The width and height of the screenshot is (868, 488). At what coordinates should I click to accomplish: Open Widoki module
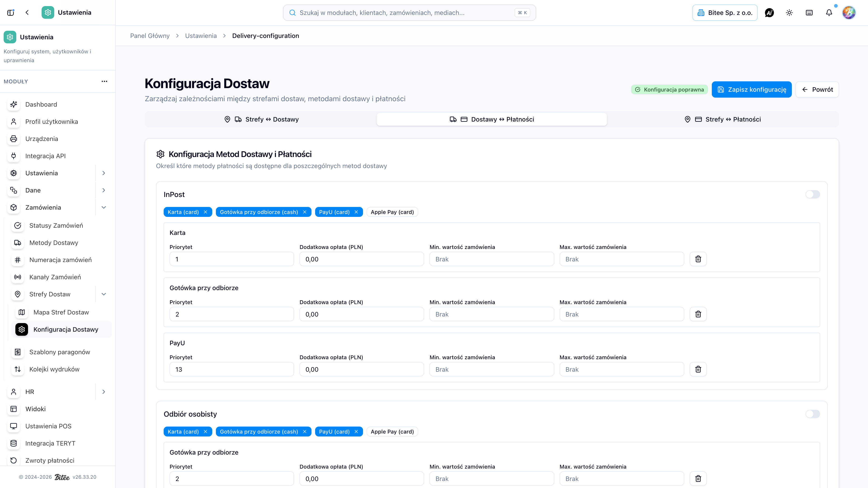(35, 409)
